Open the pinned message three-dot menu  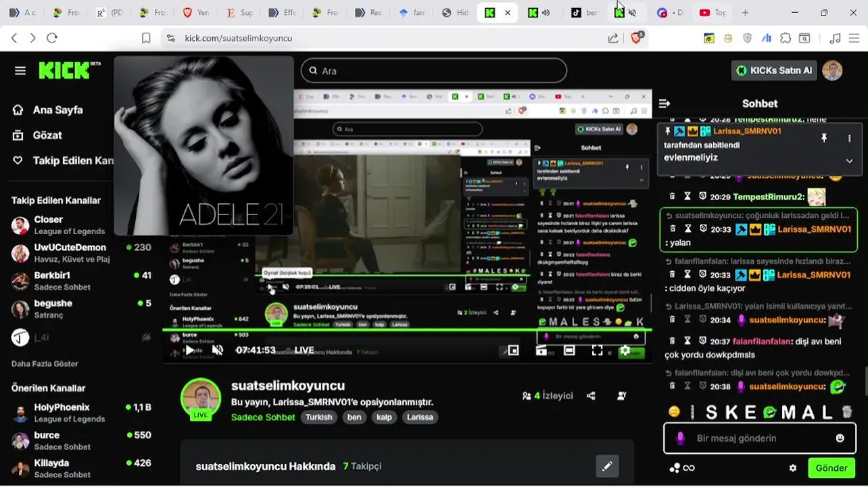850,138
